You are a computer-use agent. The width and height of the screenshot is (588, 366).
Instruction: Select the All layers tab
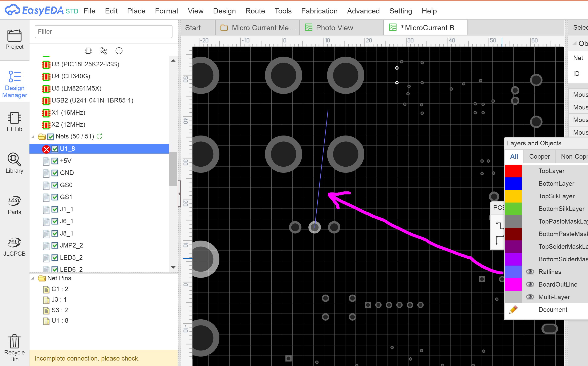(514, 156)
